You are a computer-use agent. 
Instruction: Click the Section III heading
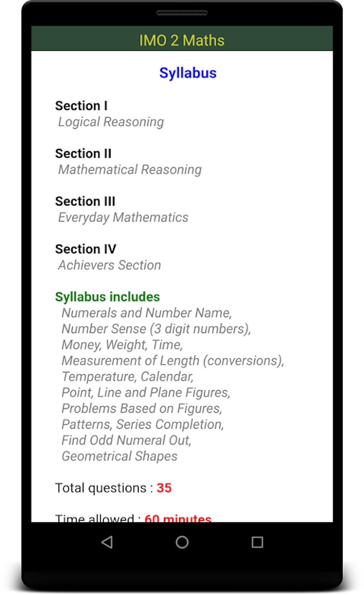coord(85,201)
